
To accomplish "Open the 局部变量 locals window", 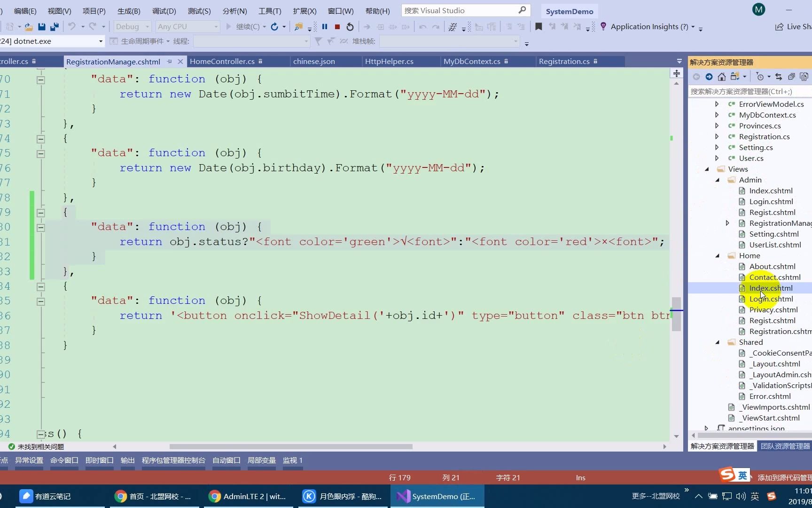I will [x=262, y=460].
